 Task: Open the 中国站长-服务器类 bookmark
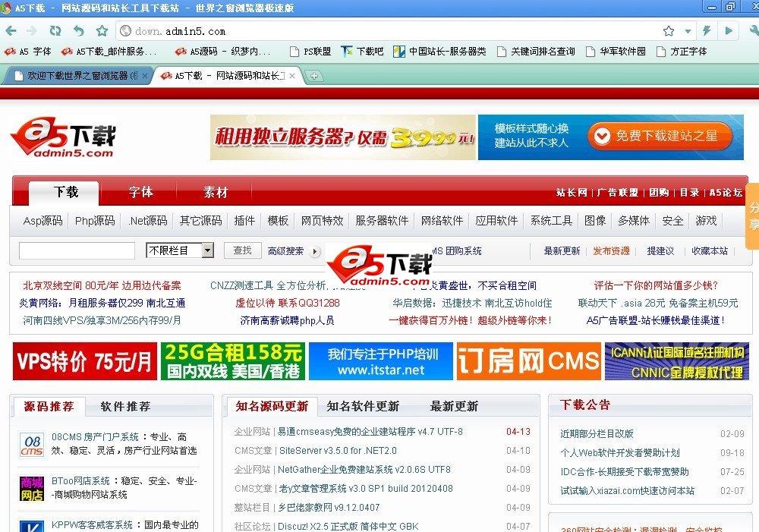point(439,52)
